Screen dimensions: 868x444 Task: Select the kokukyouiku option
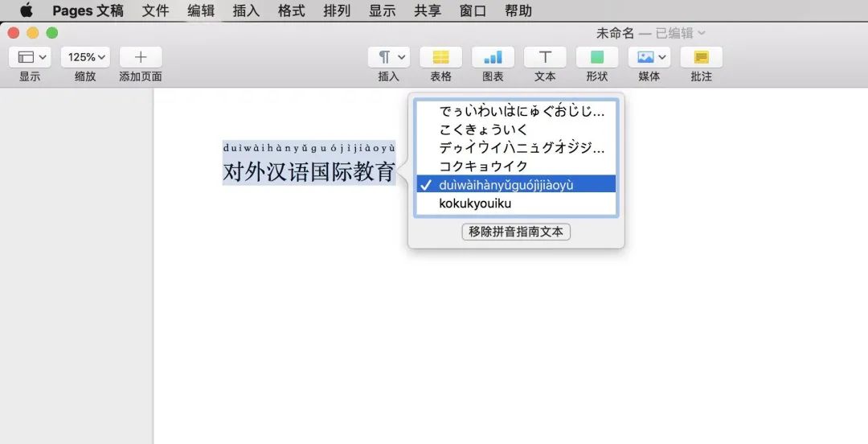(516, 203)
